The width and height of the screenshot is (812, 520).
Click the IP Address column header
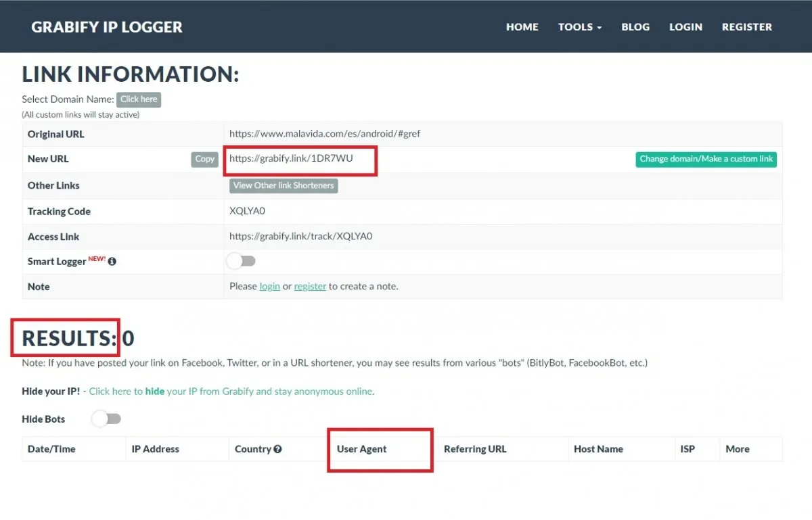(155, 449)
